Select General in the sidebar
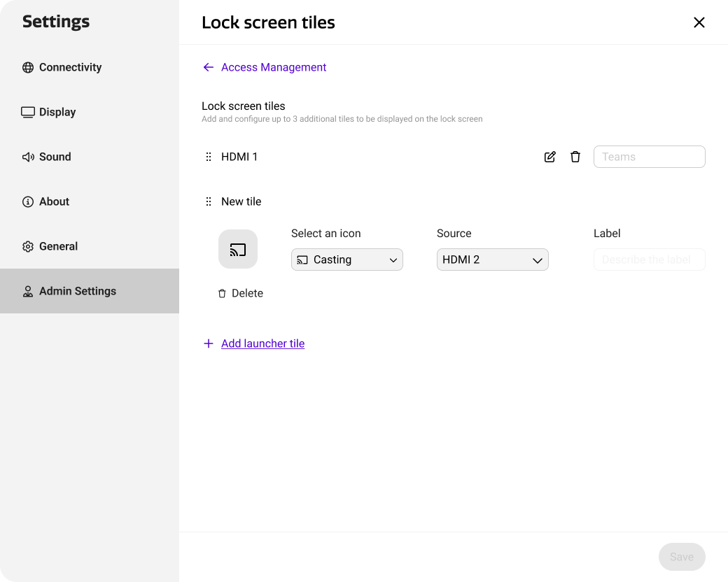This screenshot has width=728, height=582. [x=58, y=246]
